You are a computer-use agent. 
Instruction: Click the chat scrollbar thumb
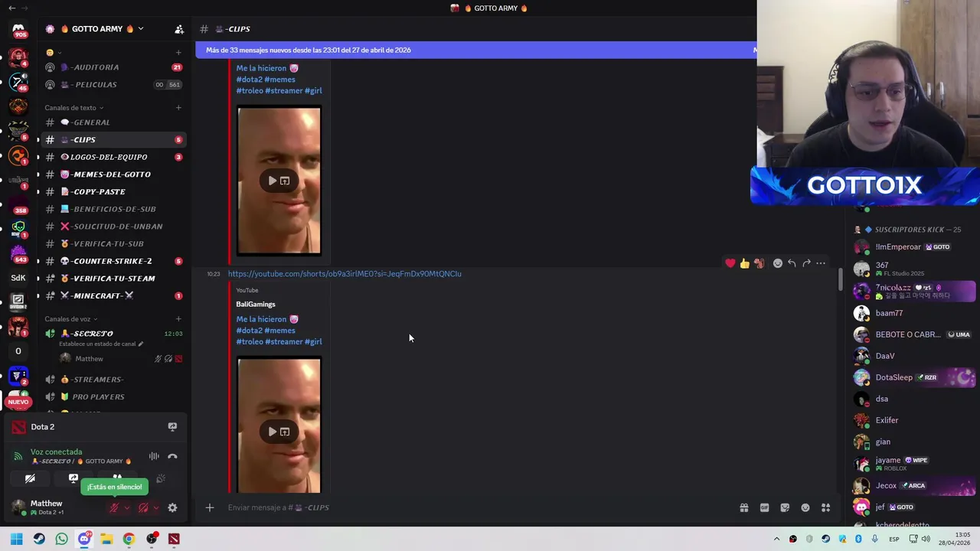coord(839,279)
